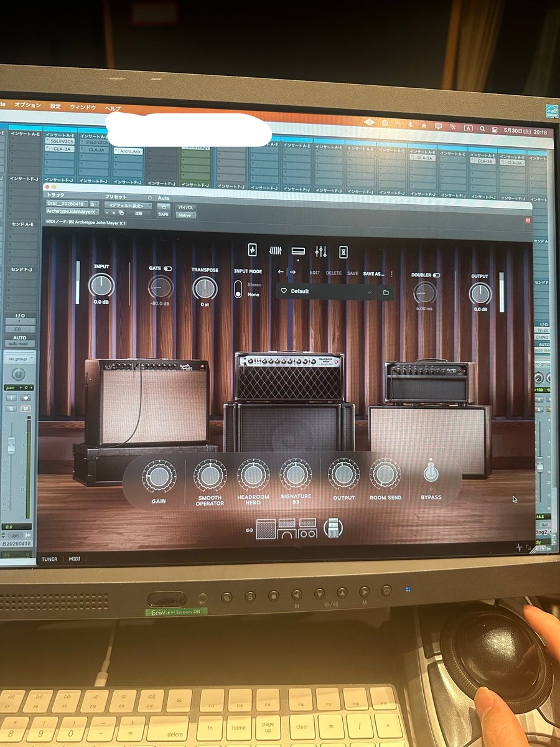This screenshot has width=560, height=747.
Task: Favorite the Default preset with heart icon
Action: (x=284, y=291)
